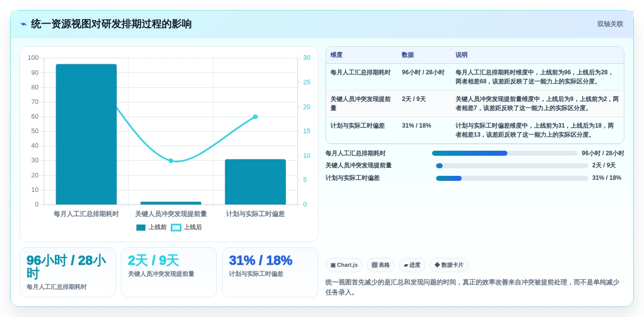
Task: Click the line point above 计划与实际工时偏差
Action: click(255, 117)
